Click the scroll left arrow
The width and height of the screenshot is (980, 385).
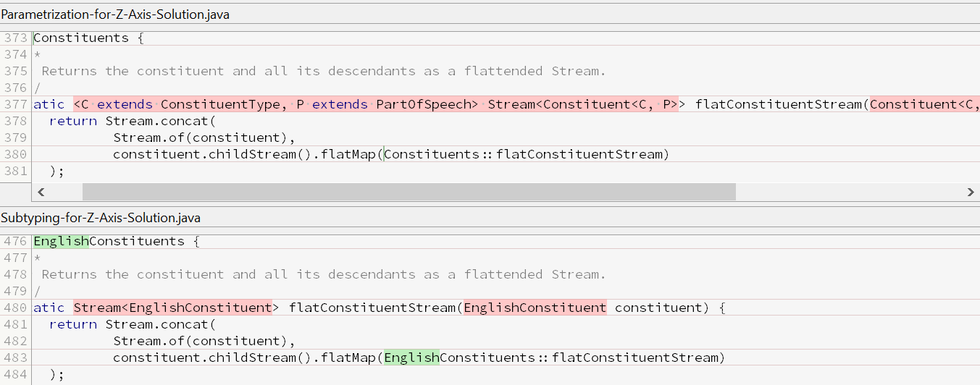[41, 192]
